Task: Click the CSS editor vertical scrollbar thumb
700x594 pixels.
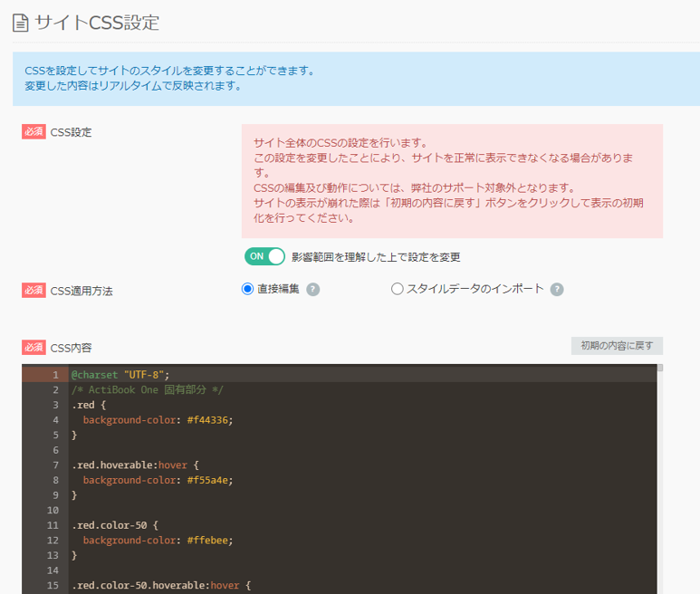Action: point(660,368)
